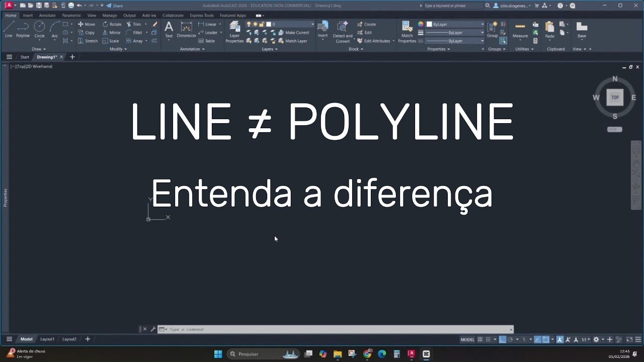This screenshot has height=362, width=644.
Task: Click the Match Properties tool
Action: (407, 31)
